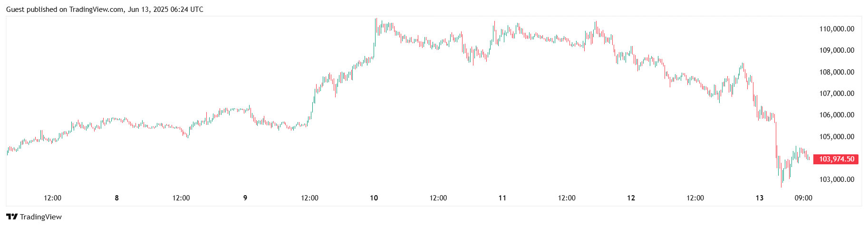Select the 106,000.00 price scale label

pyautogui.click(x=836, y=115)
